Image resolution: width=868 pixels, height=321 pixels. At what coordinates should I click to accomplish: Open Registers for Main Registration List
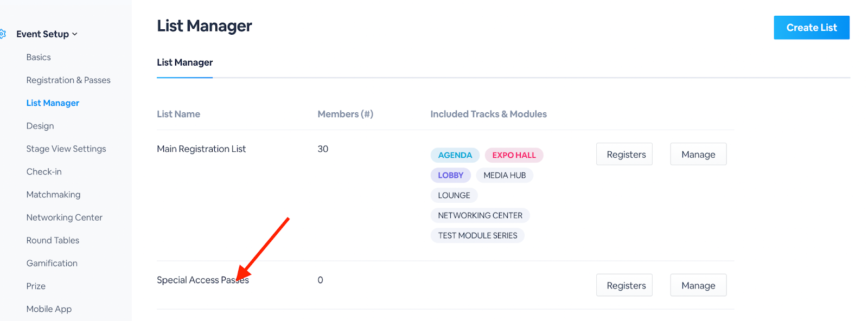(626, 155)
